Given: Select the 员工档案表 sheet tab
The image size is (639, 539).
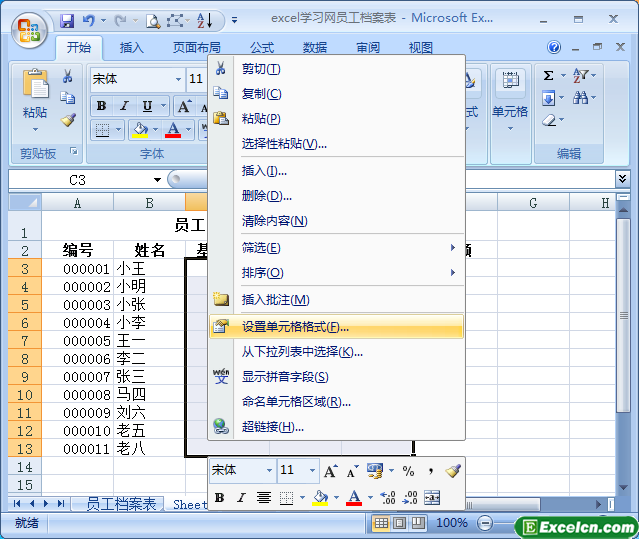Looking at the screenshot, I should coord(121,504).
